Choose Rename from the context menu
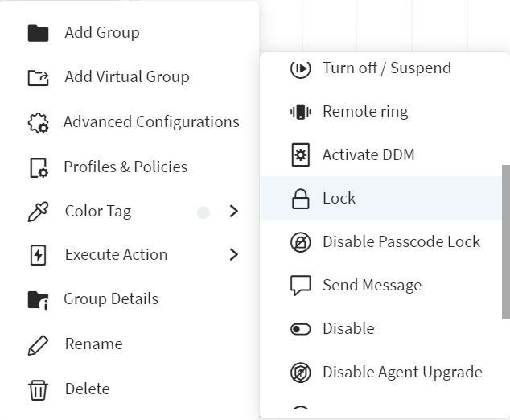510x420 pixels. click(x=93, y=344)
